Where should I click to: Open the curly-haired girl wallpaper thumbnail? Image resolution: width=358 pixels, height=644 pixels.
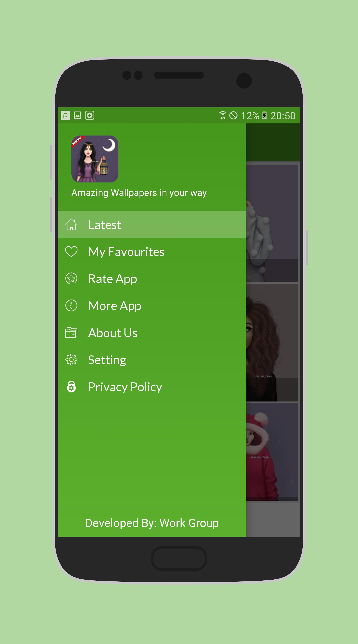click(x=272, y=342)
